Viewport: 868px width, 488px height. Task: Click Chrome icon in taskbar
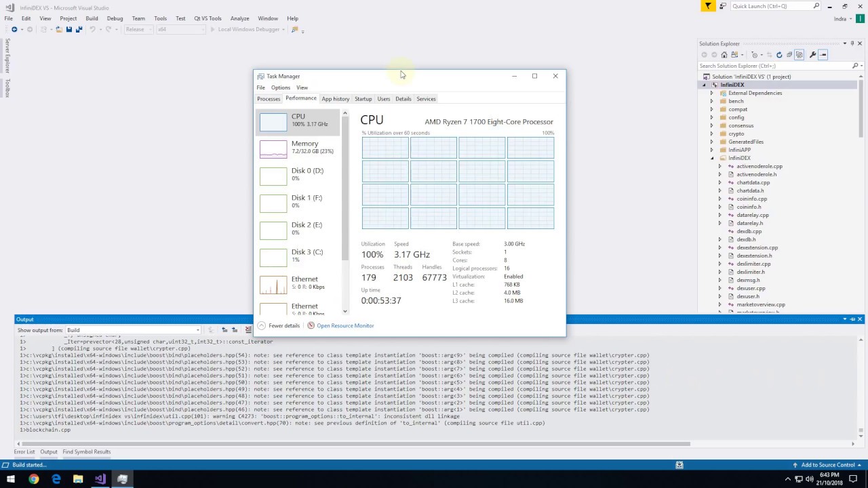(33, 479)
